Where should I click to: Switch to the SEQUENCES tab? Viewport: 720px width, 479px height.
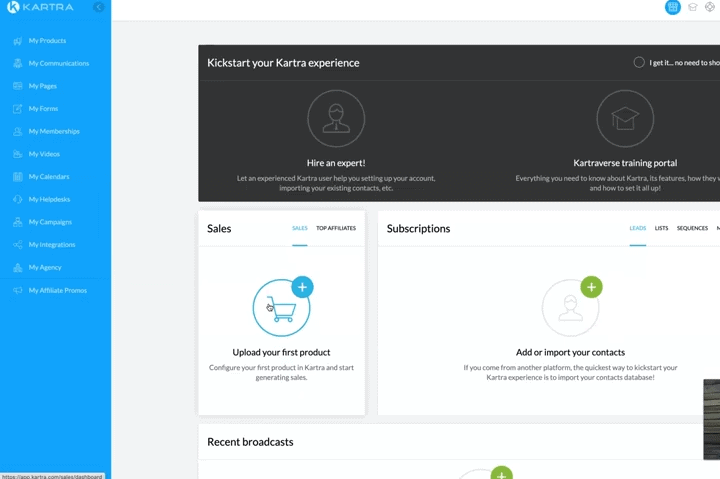point(692,228)
